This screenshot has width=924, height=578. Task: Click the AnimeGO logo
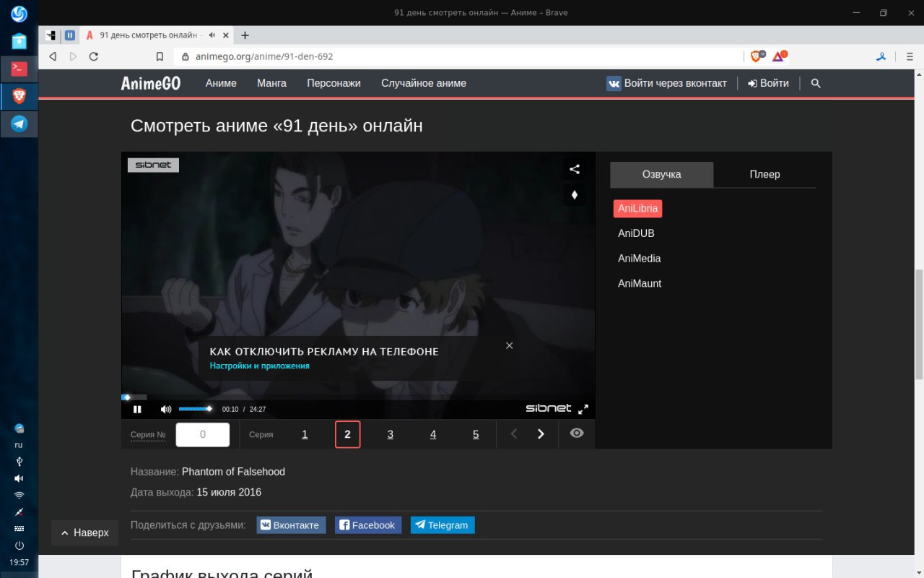[151, 84]
